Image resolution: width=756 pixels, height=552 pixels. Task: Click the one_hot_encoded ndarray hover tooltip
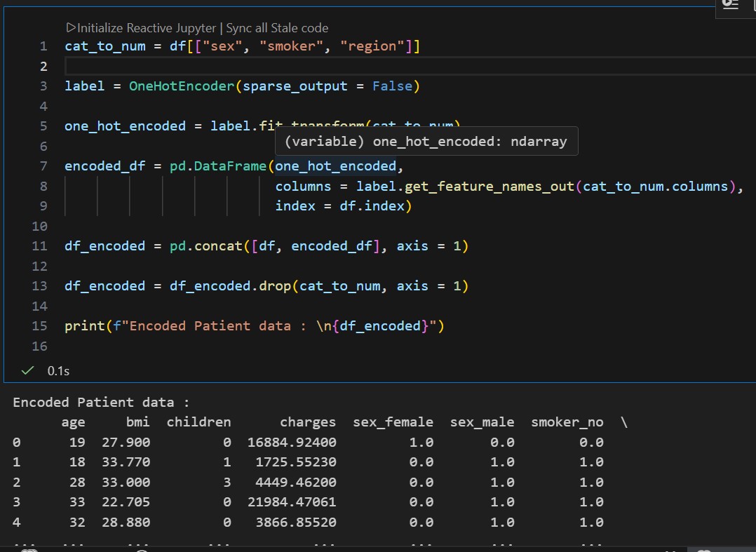(428, 141)
